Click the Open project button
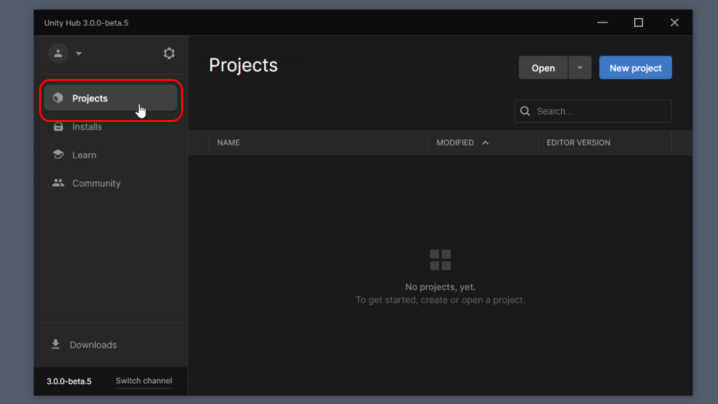This screenshot has width=718, height=404. tap(543, 68)
